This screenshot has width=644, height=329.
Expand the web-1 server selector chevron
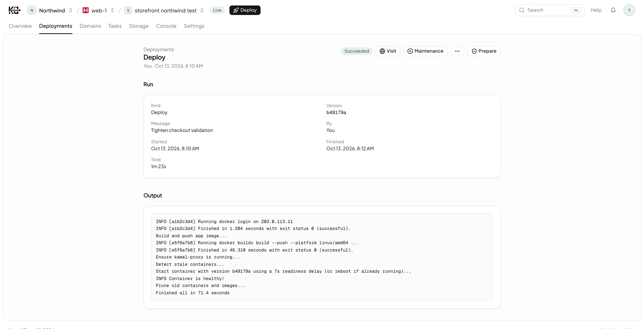[x=112, y=10]
